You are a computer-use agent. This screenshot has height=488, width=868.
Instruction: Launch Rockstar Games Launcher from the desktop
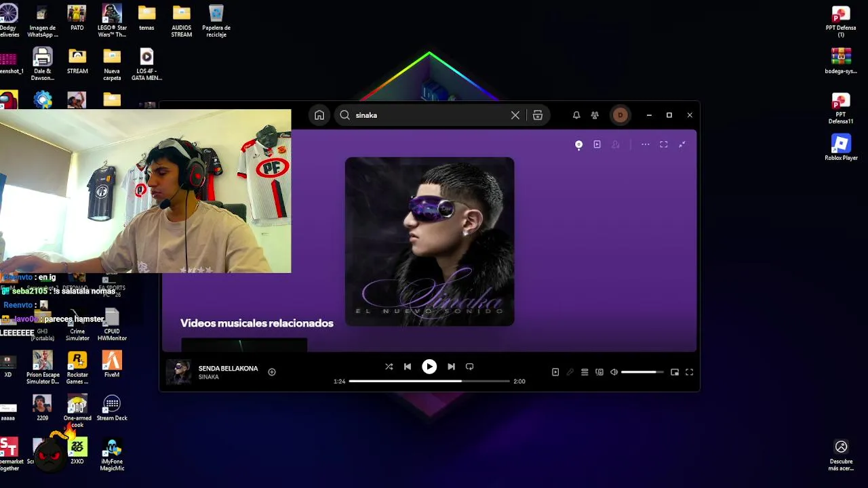coord(77,367)
